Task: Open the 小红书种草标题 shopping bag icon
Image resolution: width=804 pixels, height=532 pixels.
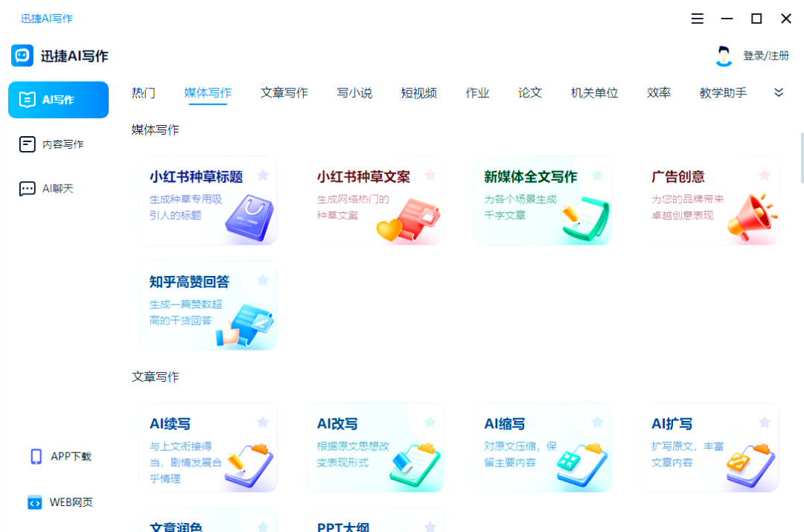Action: click(249, 218)
